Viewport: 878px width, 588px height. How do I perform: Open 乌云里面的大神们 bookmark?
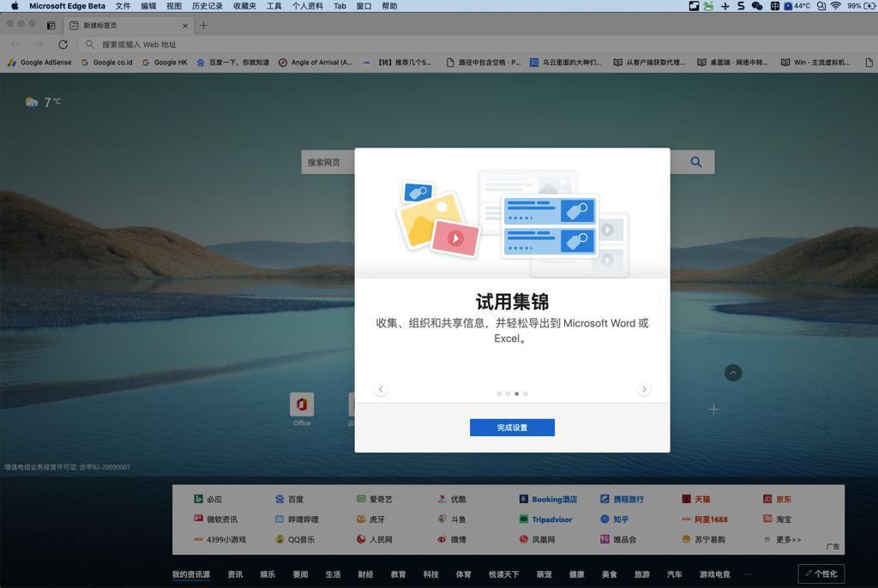click(566, 63)
